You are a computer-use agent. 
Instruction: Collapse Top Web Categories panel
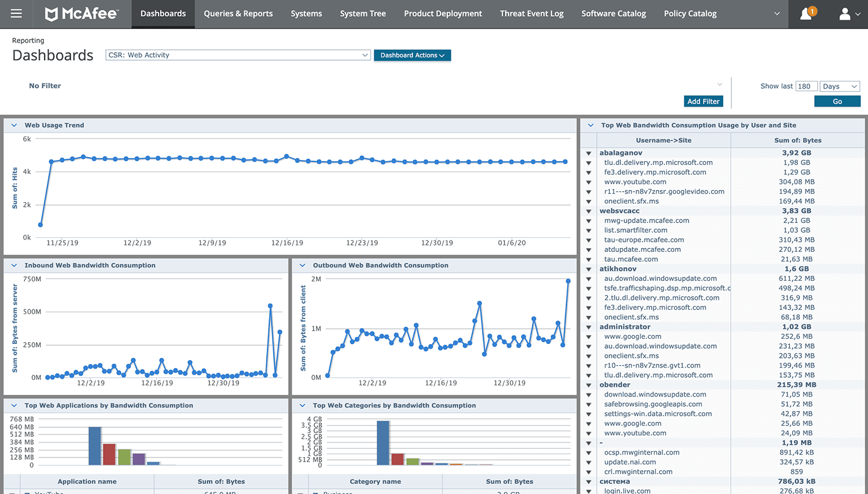302,405
